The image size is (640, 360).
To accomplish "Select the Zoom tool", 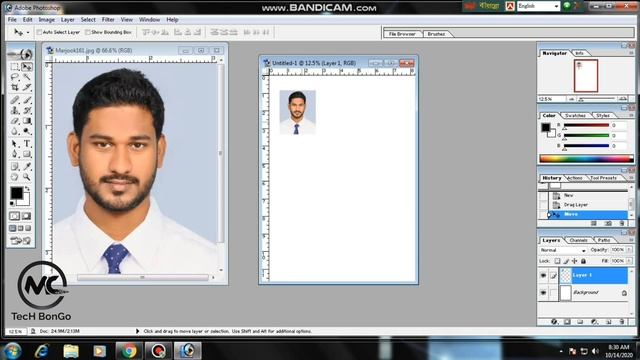I will (27, 177).
